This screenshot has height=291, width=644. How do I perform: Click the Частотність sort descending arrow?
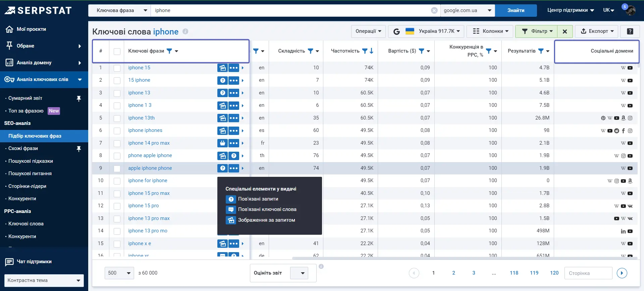[372, 51]
